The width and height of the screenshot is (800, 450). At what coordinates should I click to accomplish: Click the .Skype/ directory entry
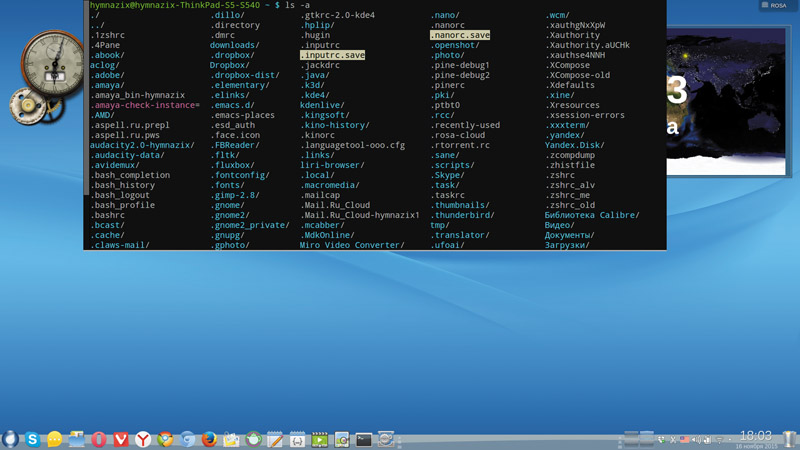(x=447, y=175)
